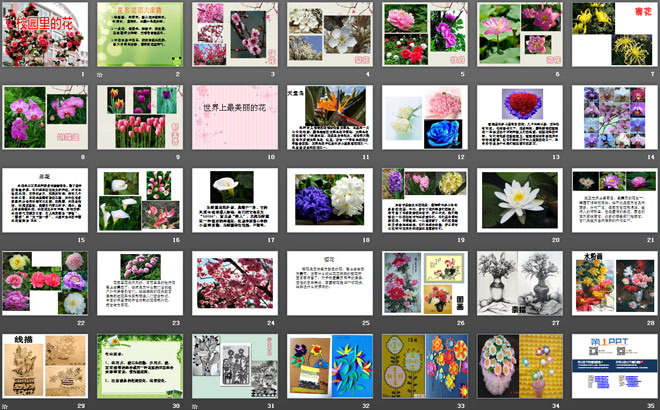660x410 pixels.
Task: Select slide 6 with pink lotus photos
Action: tap(520, 34)
